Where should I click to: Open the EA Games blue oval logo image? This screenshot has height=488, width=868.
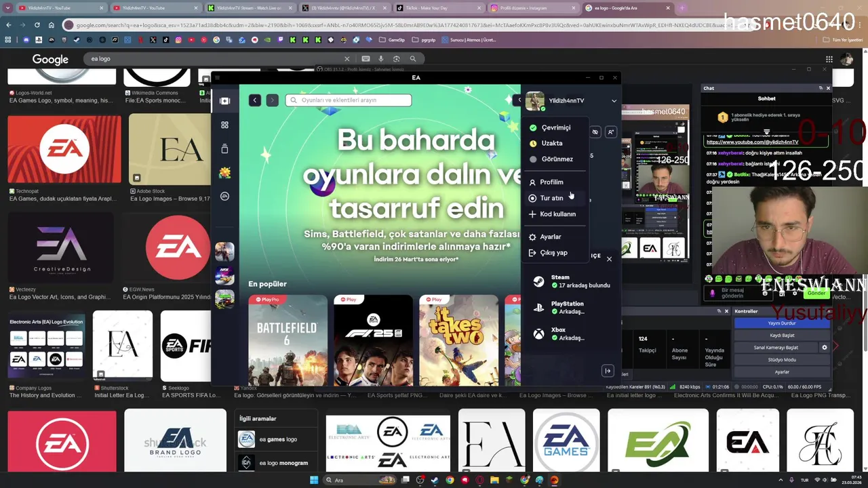click(x=566, y=441)
